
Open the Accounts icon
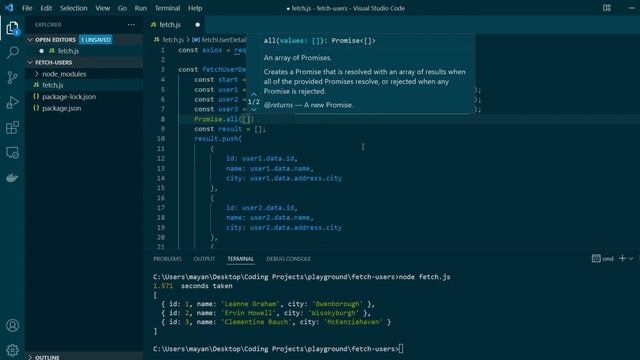(x=12, y=325)
